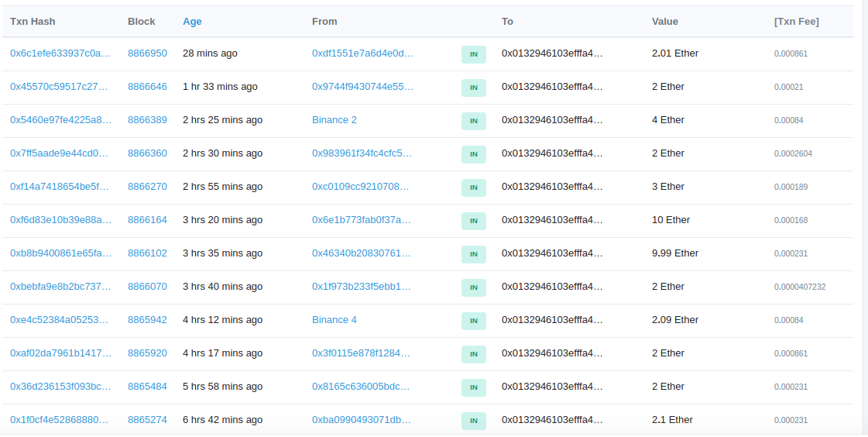The height and width of the screenshot is (437, 868).
Task: Open transaction hash 0xbebfa9e8b2bc737
Action: [60, 287]
